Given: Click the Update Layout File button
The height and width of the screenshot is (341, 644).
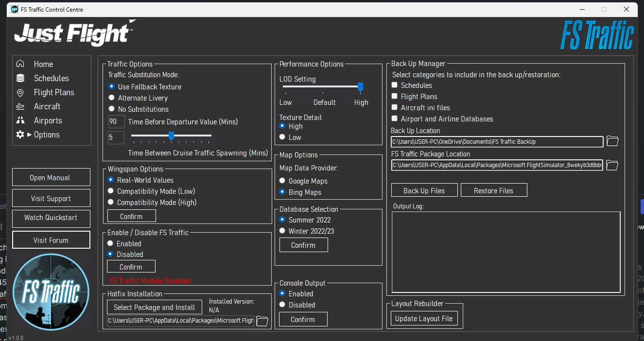Looking at the screenshot, I should coord(424,319).
